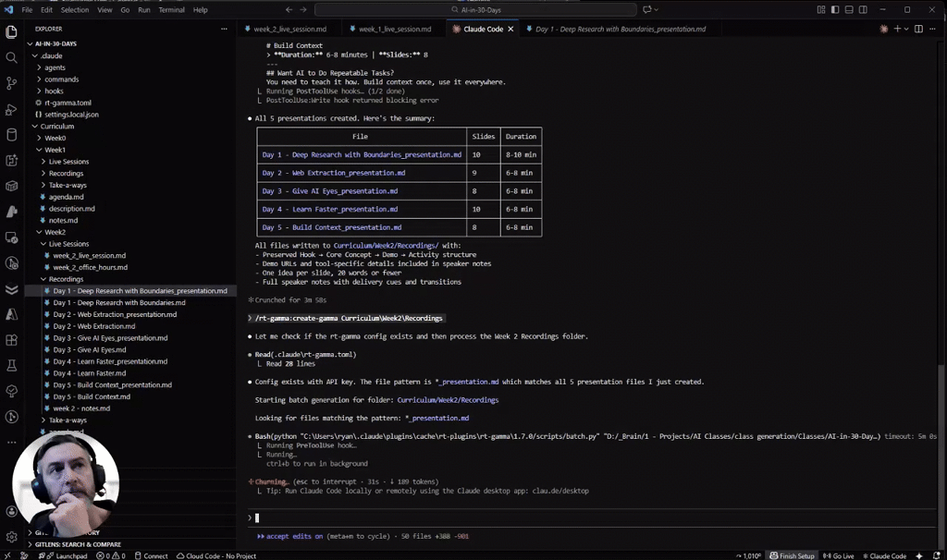Click the AI-in-30-Days command center search box
The height and width of the screenshot is (560, 947).
(x=475, y=9)
